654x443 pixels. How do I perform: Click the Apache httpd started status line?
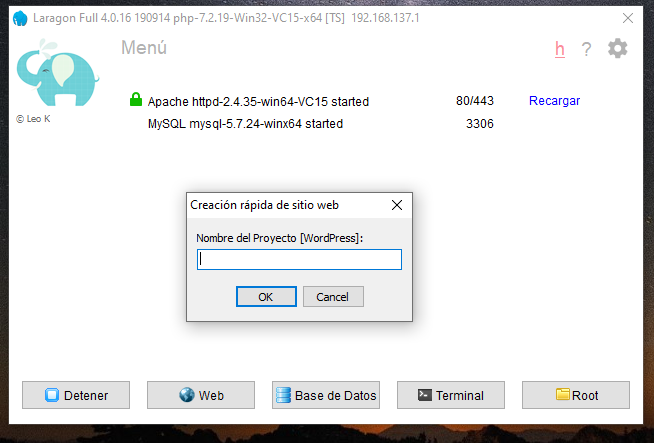click(x=258, y=101)
